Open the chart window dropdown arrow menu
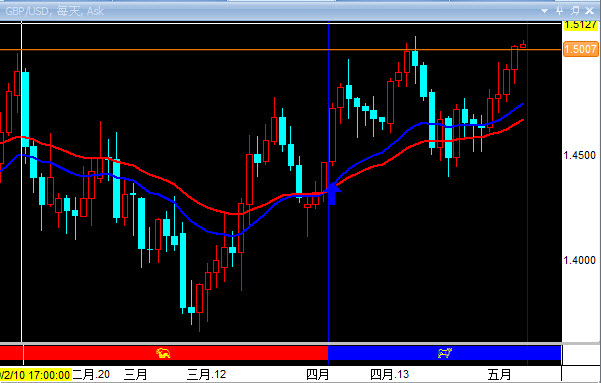 [544, 11]
